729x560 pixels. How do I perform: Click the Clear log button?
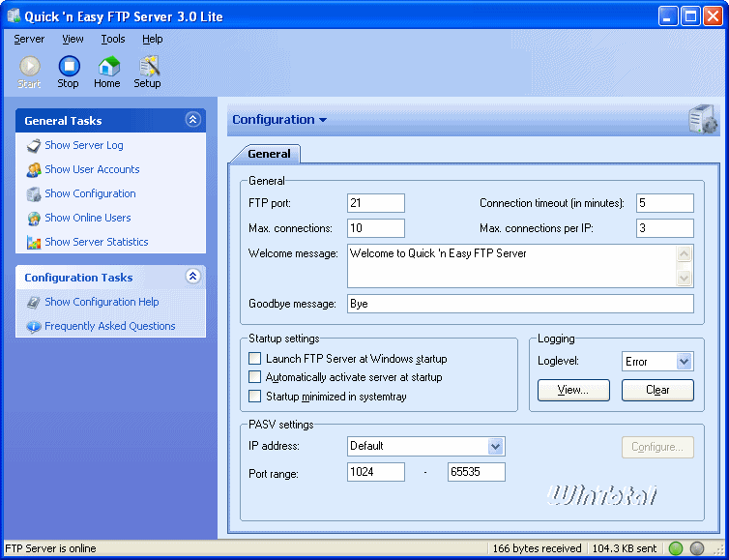click(657, 390)
